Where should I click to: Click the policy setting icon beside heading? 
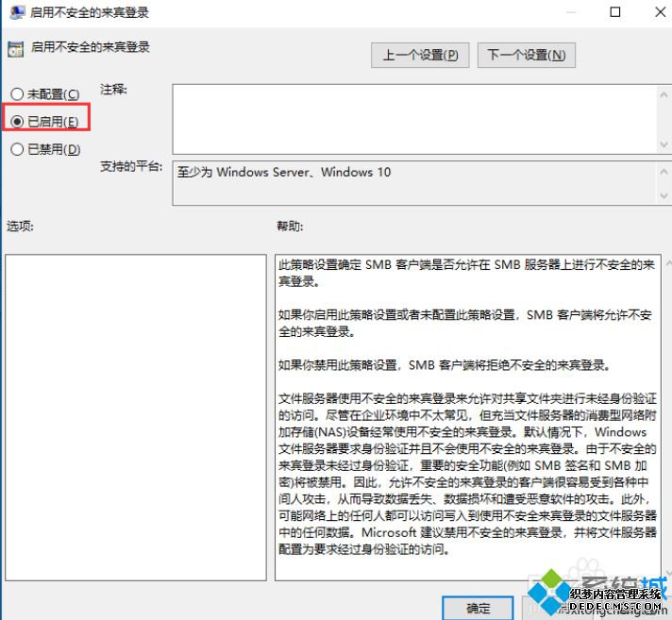pyautogui.click(x=16, y=49)
